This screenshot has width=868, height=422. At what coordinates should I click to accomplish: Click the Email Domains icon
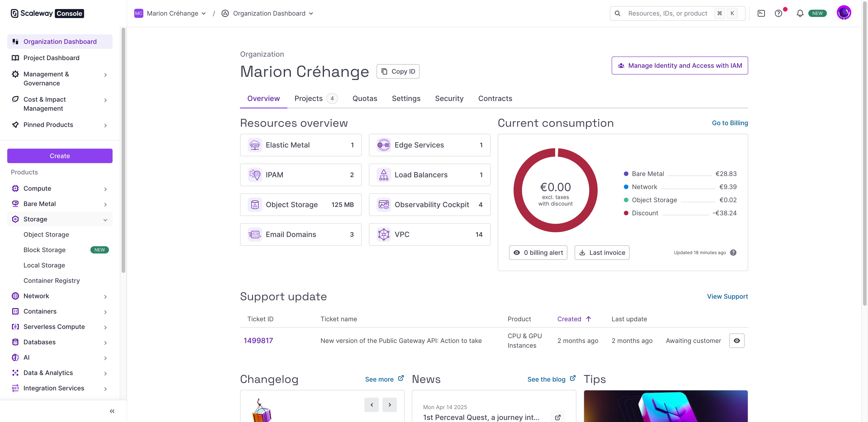point(255,234)
